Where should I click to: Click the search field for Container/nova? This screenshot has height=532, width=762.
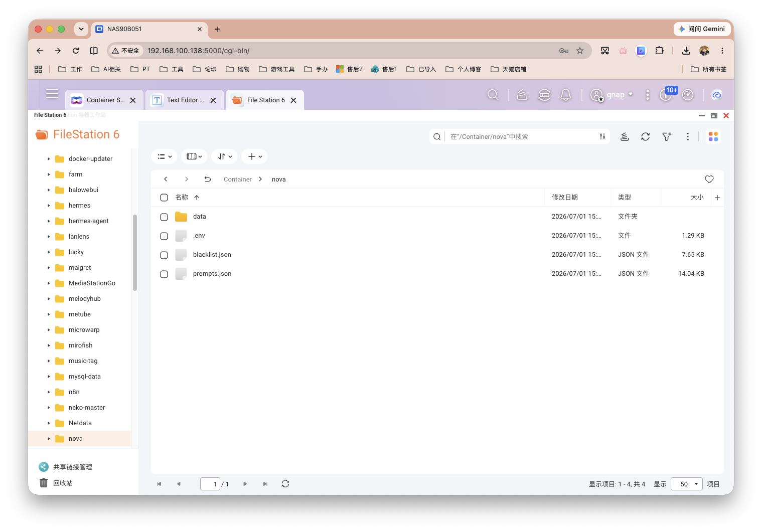tap(520, 136)
